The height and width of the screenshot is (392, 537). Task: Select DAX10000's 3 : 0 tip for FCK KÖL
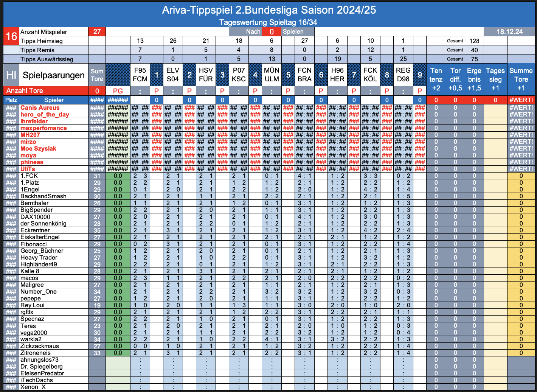click(x=370, y=217)
